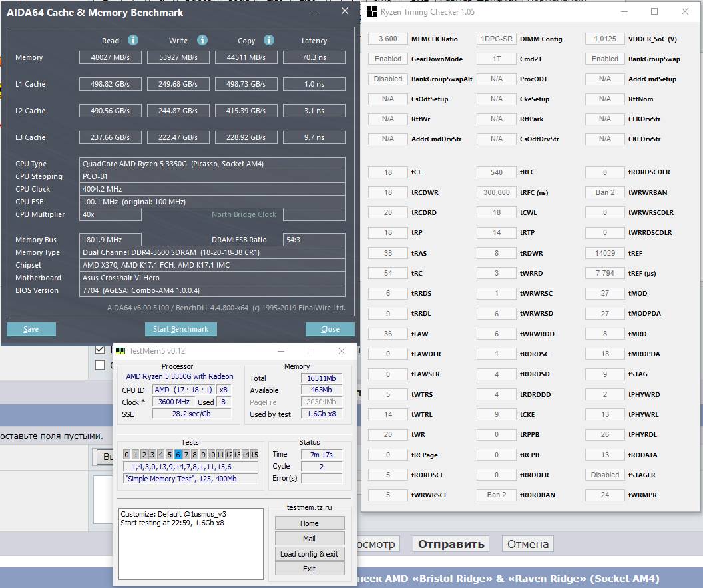The width and height of the screenshot is (703, 588).
Task: Start the AIDA64 memory benchmark
Action: (180, 329)
